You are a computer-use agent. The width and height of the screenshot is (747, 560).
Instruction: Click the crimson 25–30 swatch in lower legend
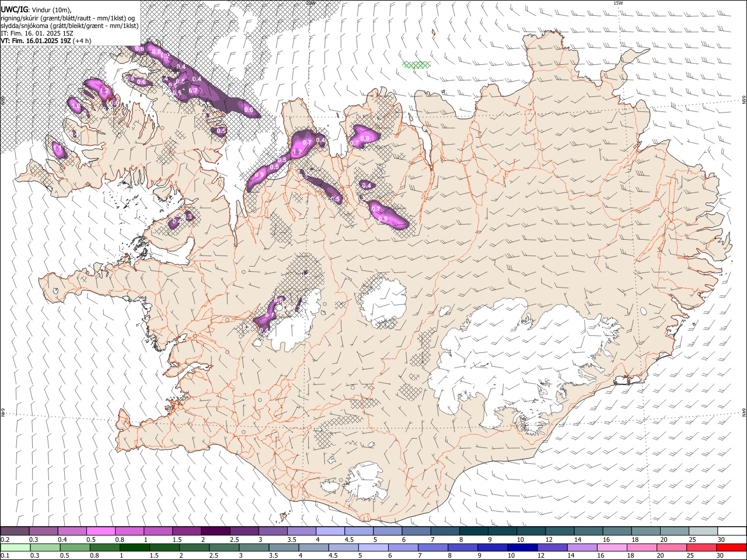point(701,547)
